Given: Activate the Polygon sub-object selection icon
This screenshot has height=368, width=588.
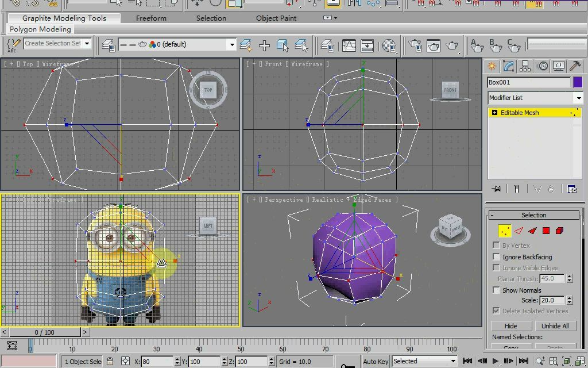Looking at the screenshot, I should (x=546, y=230).
